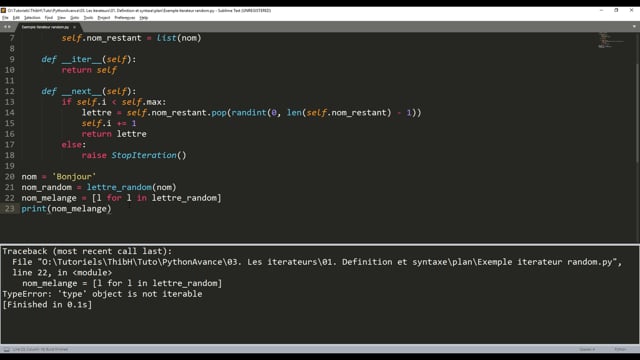Open the Selection menu
Screen dimensions: 640x360
(32, 18)
